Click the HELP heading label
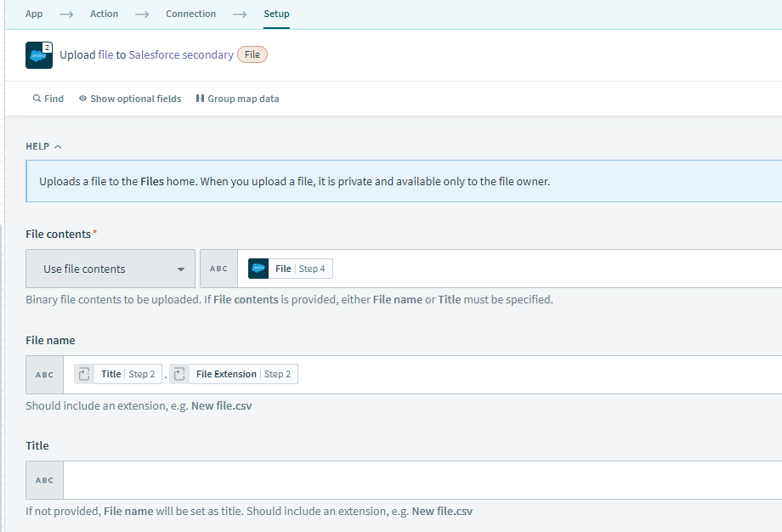The image size is (782, 532). tap(37, 146)
